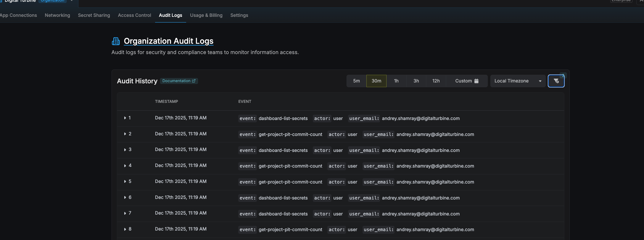Screen dimensions: 644x240
Task: Click the Organization Audit Logs building icon
Action: (116, 41)
